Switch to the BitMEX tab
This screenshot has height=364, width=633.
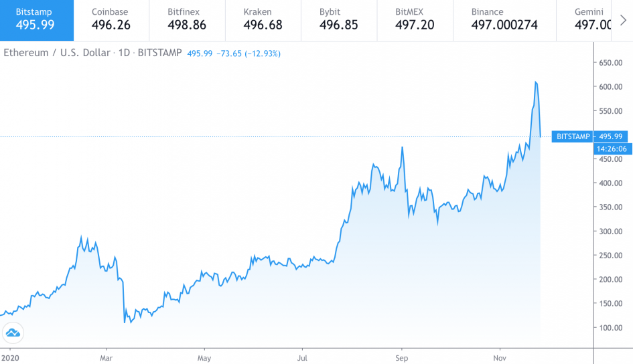click(414, 19)
